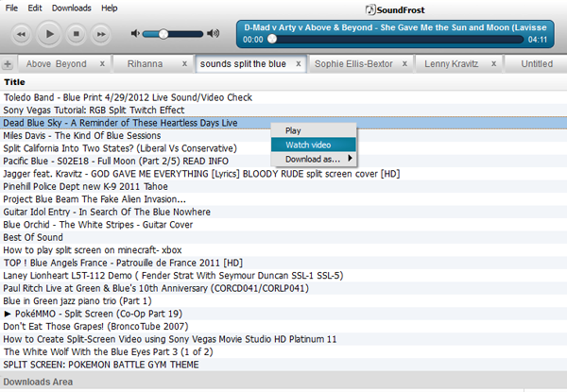Click the Title column header

(14, 82)
